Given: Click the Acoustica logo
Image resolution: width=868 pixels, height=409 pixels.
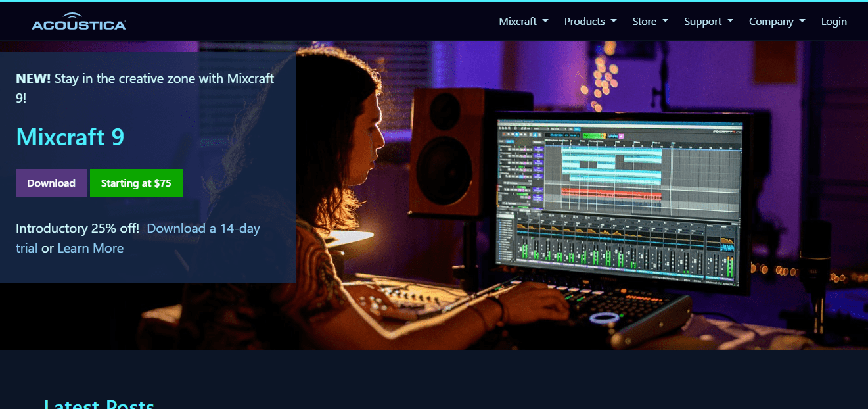Looking at the screenshot, I should tap(79, 22).
